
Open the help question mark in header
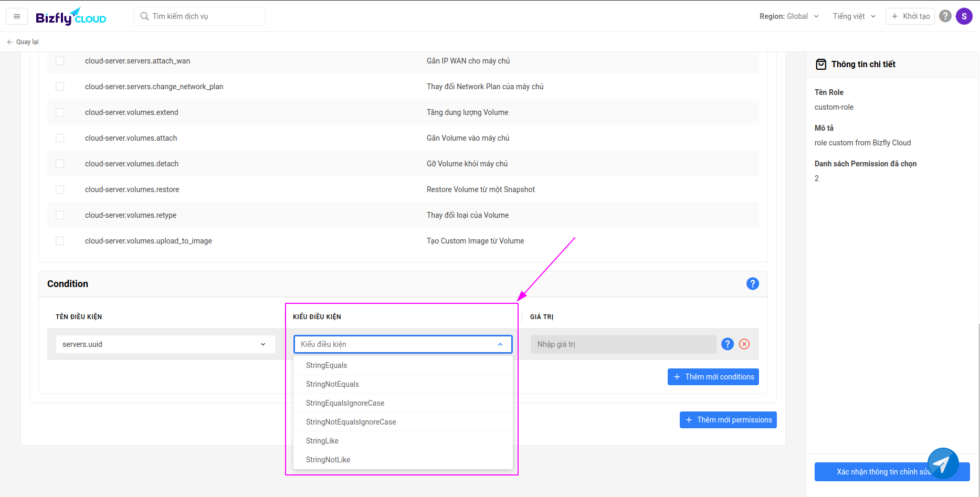pos(945,16)
